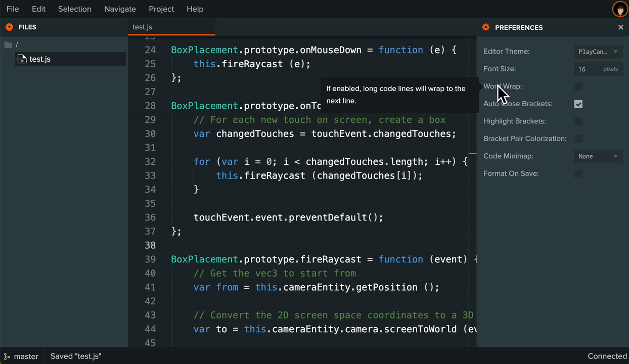
Task: Expand the Editor Theme chevron arrow
Action: click(615, 51)
